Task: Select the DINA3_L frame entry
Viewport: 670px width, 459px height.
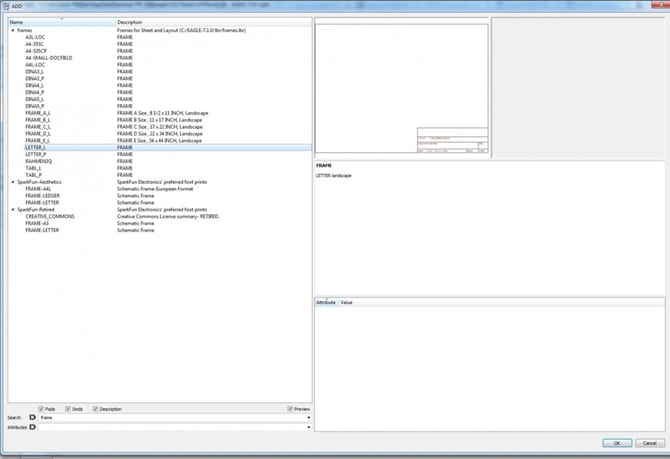Action: (35, 72)
